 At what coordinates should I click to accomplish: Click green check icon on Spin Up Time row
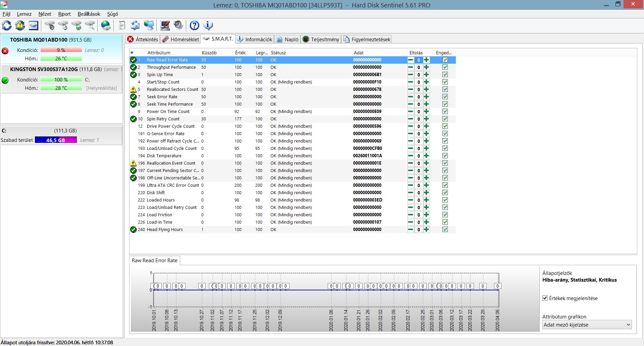pos(133,75)
